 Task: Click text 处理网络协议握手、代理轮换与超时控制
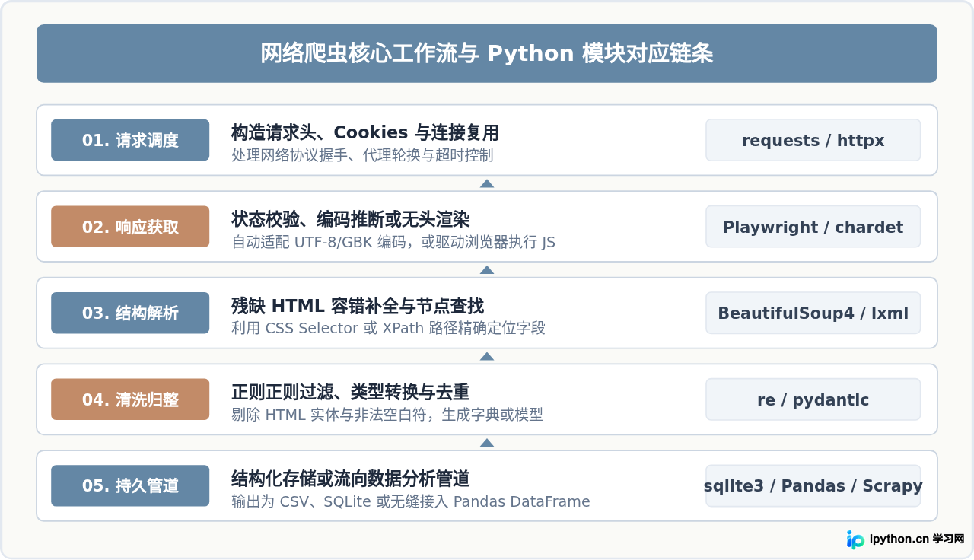[362, 155]
